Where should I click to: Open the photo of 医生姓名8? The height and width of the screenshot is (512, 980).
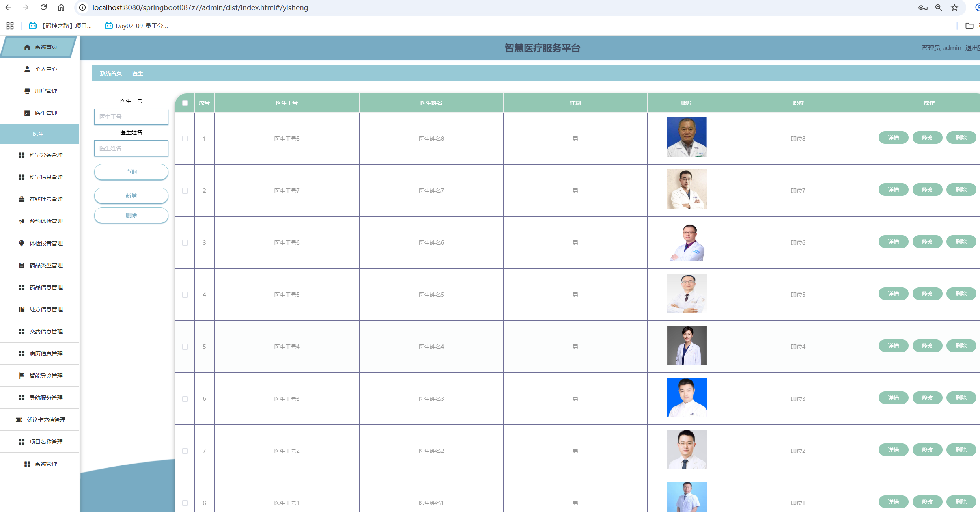coord(687,137)
